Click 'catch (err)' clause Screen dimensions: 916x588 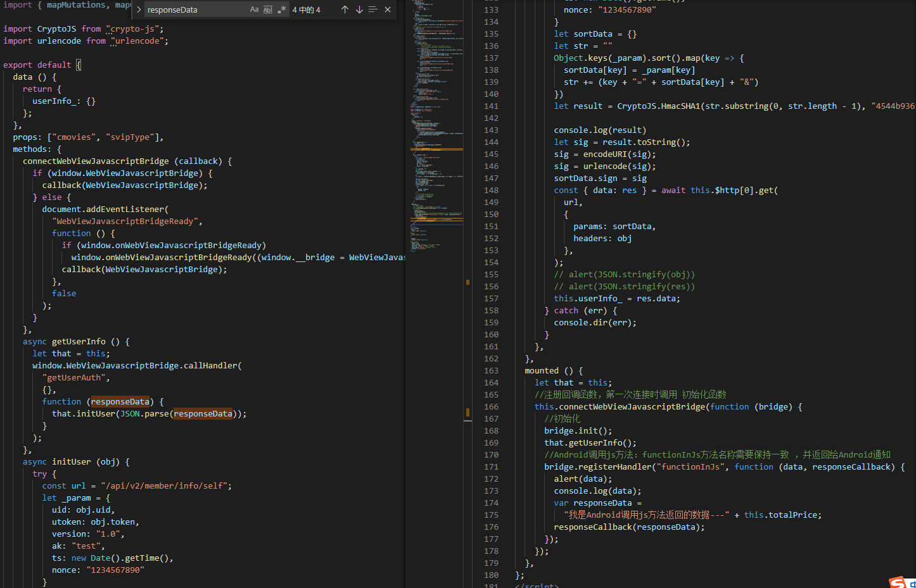point(581,311)
